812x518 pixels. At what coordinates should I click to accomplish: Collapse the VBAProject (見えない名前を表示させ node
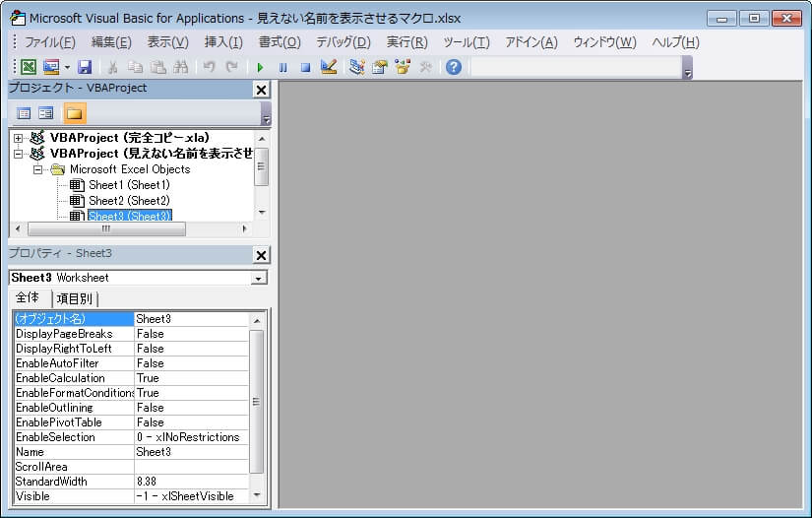pyautogui.click(x=18, y=154)
